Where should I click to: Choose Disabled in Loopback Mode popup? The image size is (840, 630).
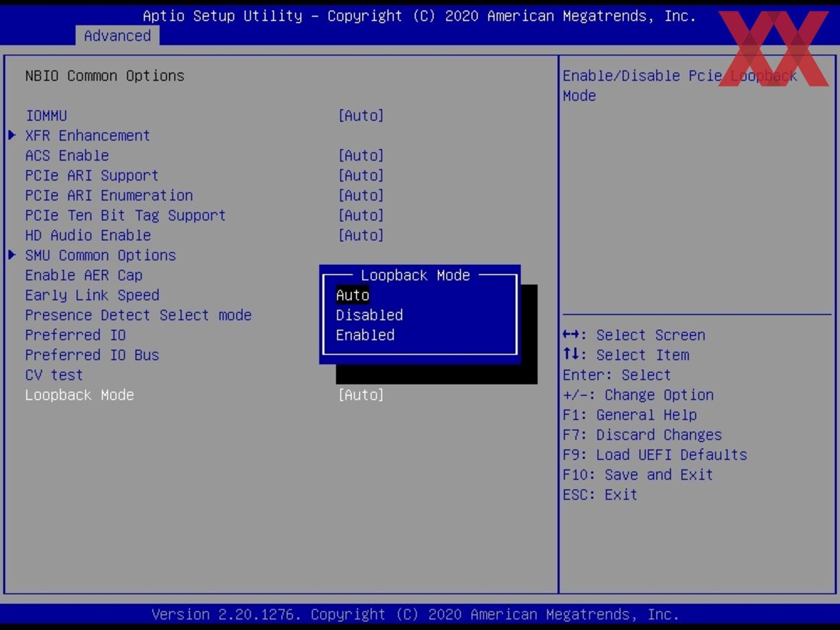click(x=369, y=315)
